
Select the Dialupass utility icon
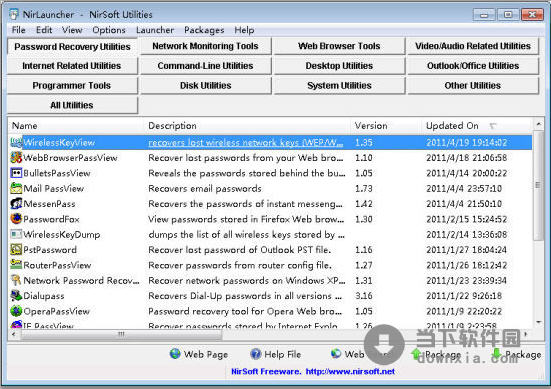pos(16,296)
